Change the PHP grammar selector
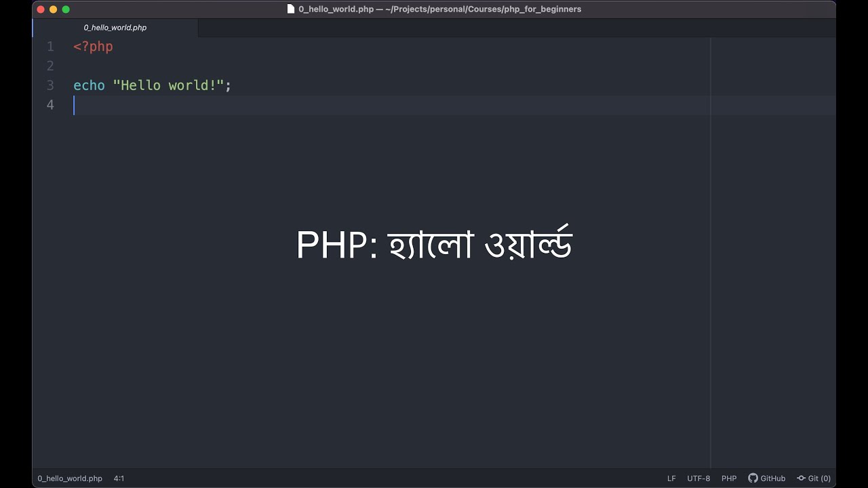 click(729, 479)
